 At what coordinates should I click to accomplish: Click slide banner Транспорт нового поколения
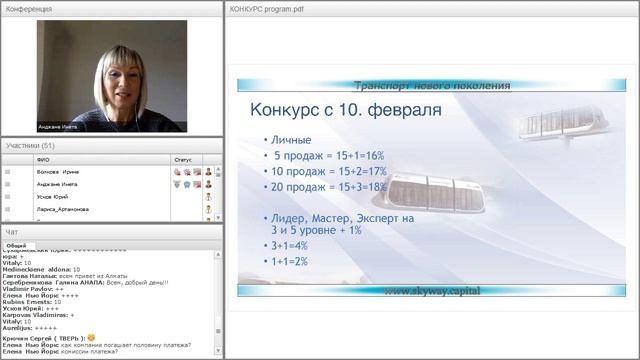pos(432,85)
